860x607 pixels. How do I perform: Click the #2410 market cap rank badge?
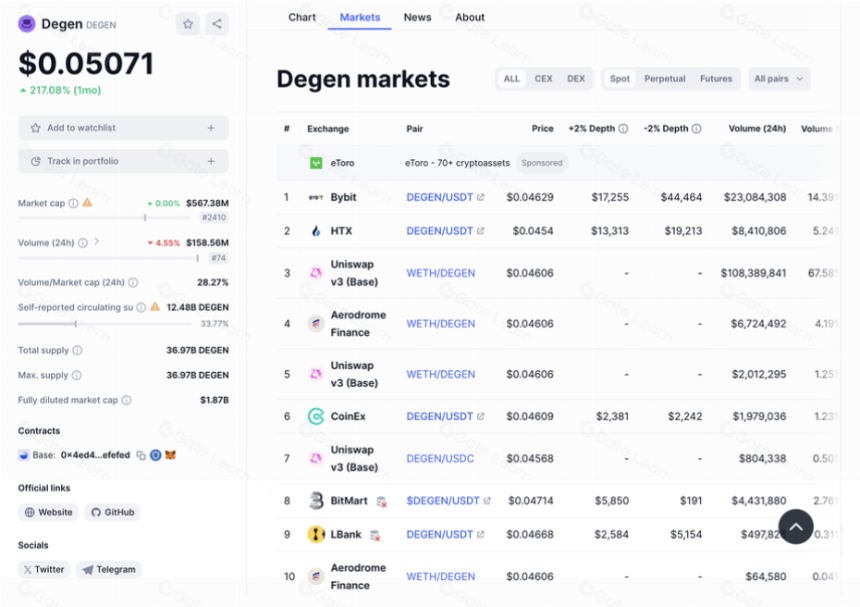[214, 218]
